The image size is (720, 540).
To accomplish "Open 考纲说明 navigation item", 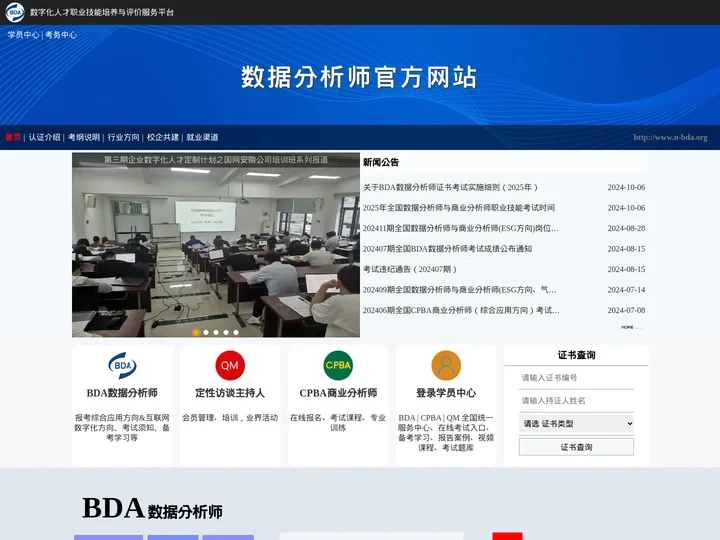I will (x=84, y=137).
